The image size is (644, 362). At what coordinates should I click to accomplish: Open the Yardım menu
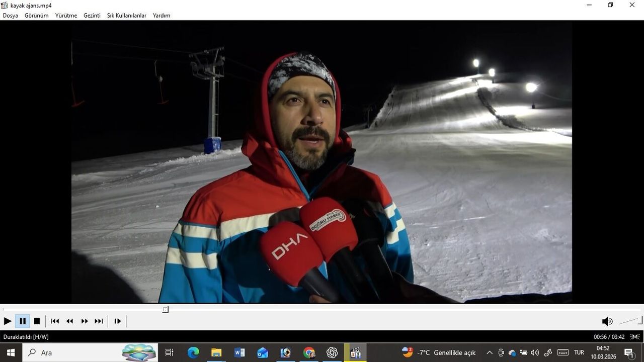162,16
